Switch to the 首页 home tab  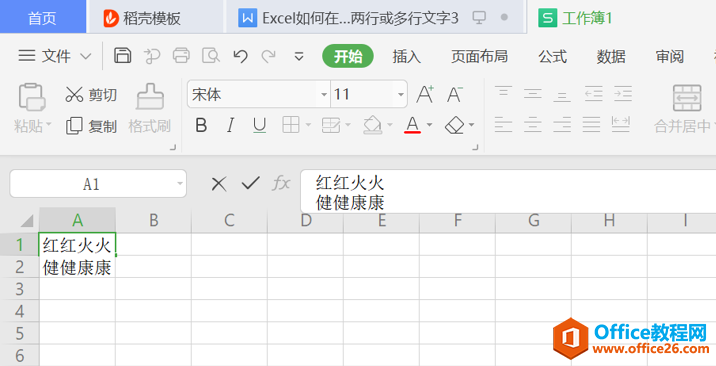point(42,18)
